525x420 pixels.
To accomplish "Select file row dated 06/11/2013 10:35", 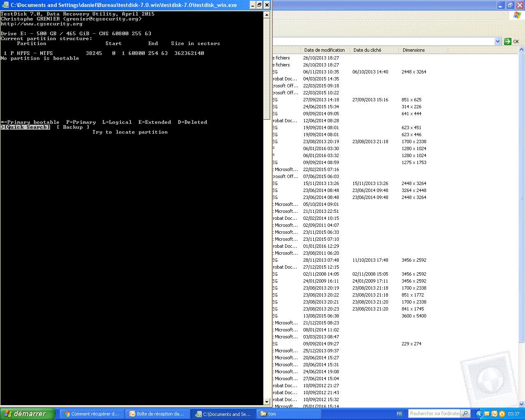I will (x=395, y=72).
